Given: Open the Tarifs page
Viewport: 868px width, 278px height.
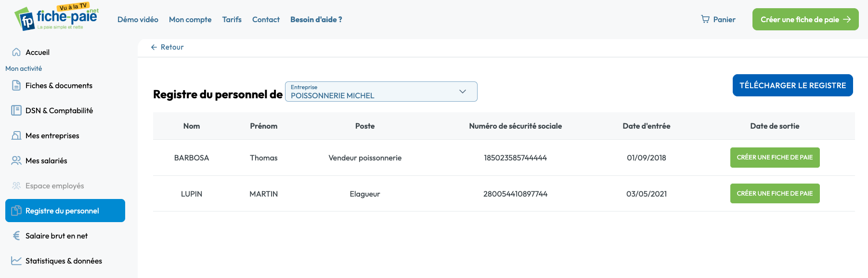Looking at the screenshot, I should click(232, 19).
